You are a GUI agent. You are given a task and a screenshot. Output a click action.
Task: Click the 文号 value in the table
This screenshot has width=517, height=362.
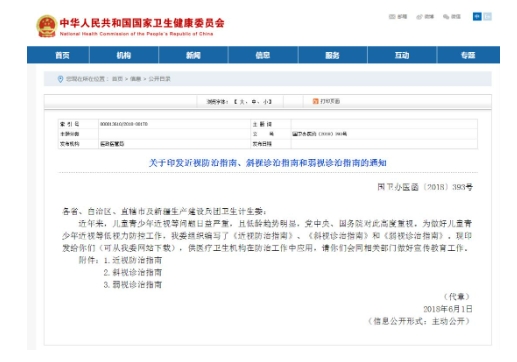coord(319,134)
